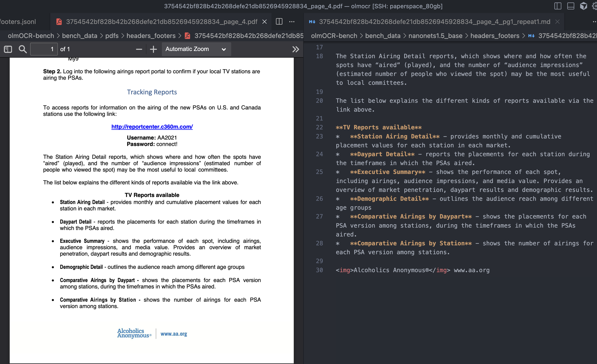Screen dimensions: 597x364
Task: Expand the headers_footers breadcrumb item
Action: click(152, 36)
